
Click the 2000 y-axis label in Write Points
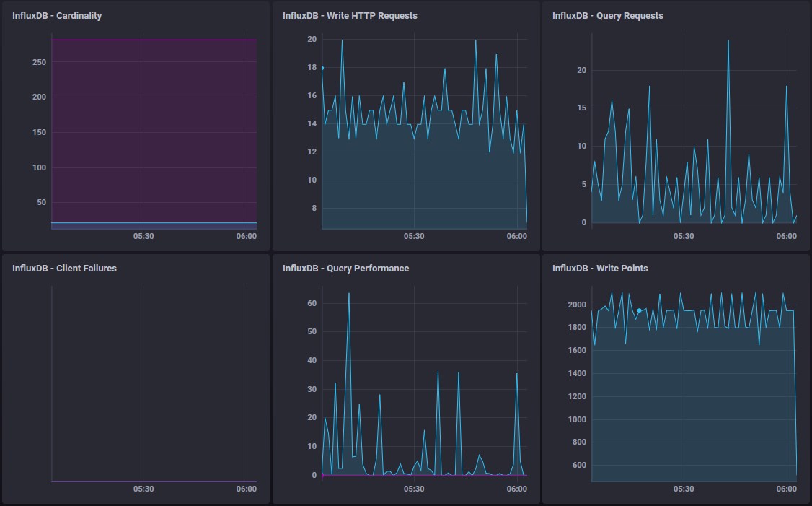click(x=577, y=305)
